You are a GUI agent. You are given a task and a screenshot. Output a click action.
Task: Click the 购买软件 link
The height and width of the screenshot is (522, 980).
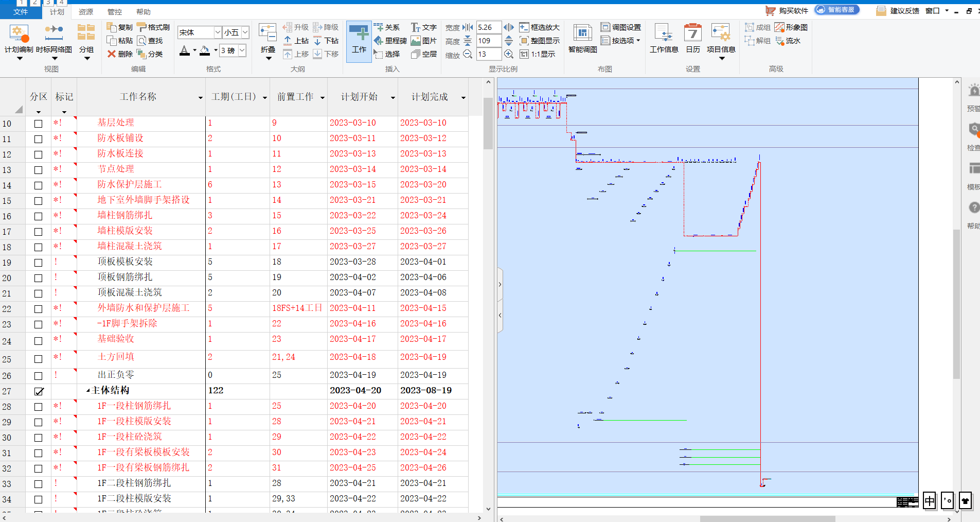787,11
